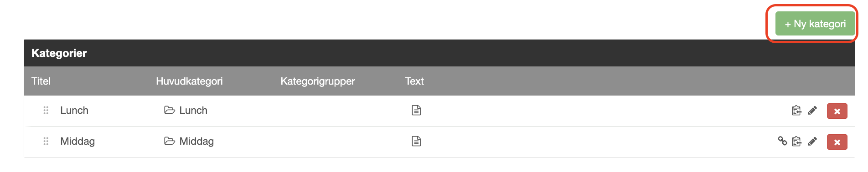Image resolution: width=868 pixels, height=172 pixels.
Task: Click the Kategorigrupper column header
Action: (x=318, y=81)
